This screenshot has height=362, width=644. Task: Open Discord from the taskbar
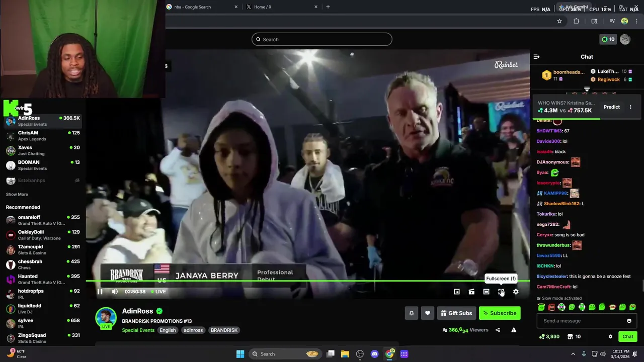374,354
